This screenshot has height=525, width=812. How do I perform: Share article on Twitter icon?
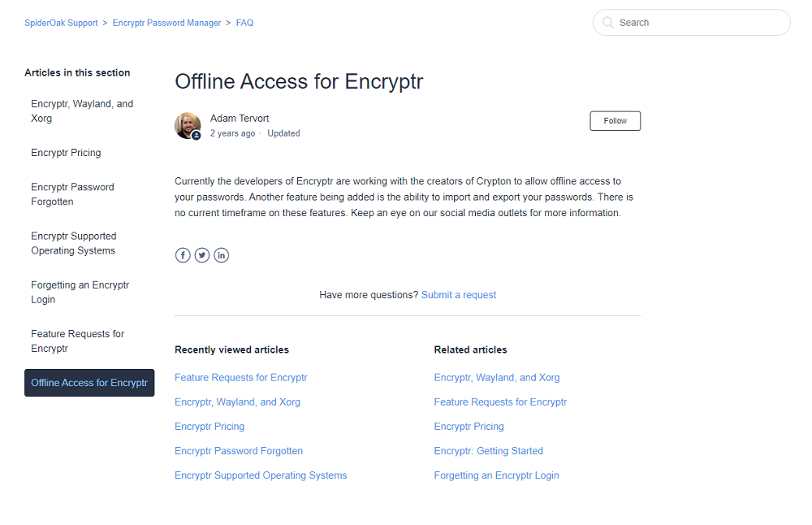point(202,255)
